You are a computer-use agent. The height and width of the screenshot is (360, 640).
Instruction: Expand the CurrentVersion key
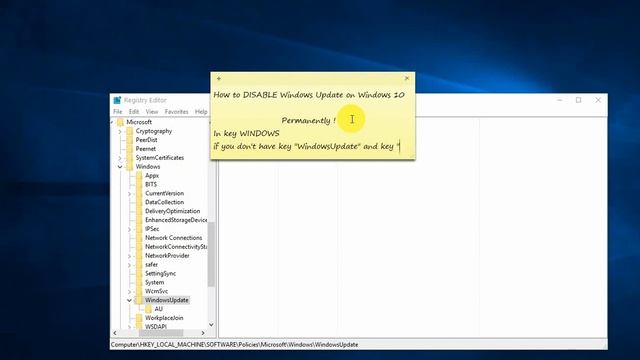click(129, 193)
